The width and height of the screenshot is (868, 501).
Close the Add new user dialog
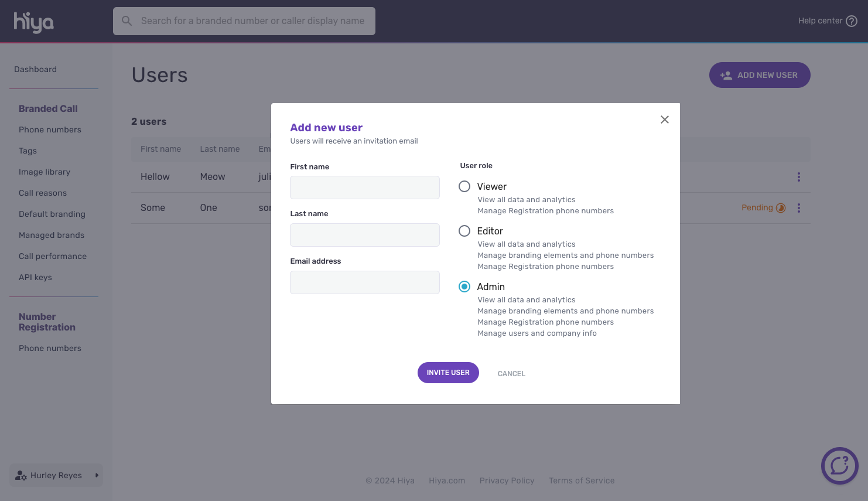click(664, 120)
